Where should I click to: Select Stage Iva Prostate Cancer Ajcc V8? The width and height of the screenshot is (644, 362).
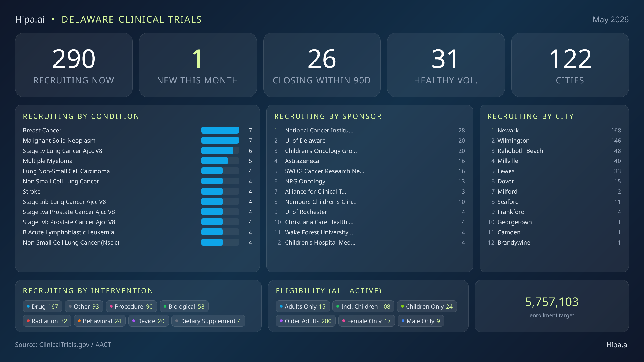pyautogui.click(x=137, y=212)
